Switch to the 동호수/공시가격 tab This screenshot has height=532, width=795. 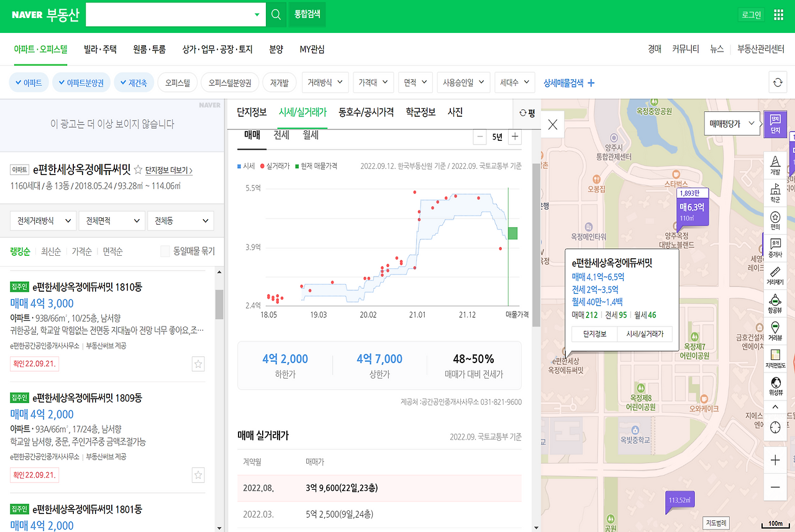366,112
